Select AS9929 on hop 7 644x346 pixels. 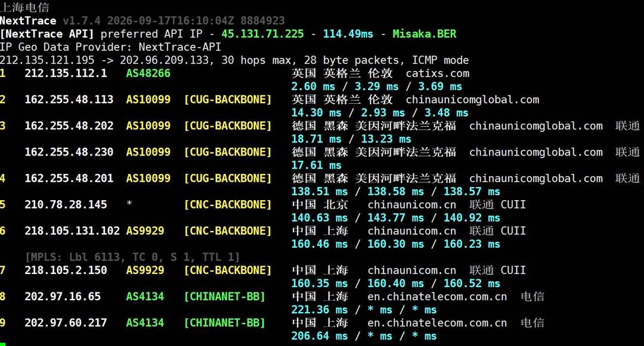coord(144,270)
